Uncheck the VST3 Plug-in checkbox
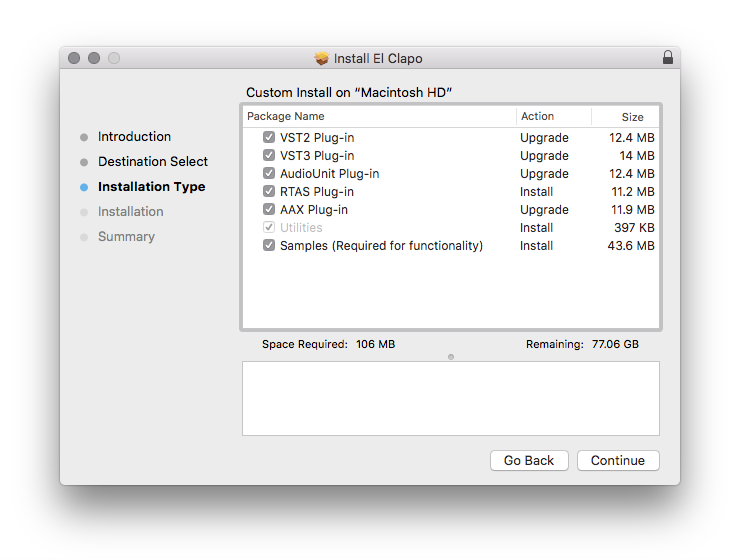This screenshot has width=737, height=560. [x=269, y=156]
